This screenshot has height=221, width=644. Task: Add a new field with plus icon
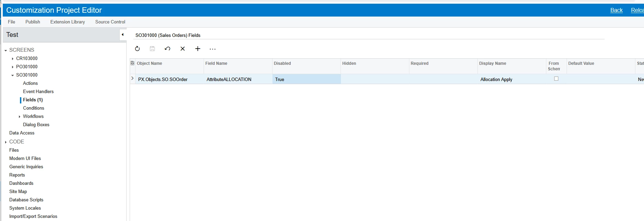(x=198, y=49)
